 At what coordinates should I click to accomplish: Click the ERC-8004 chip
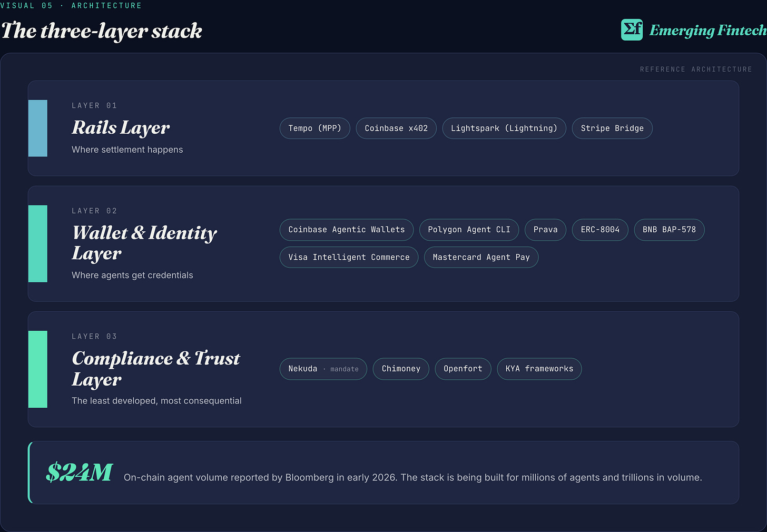click(x=600, y=230)
